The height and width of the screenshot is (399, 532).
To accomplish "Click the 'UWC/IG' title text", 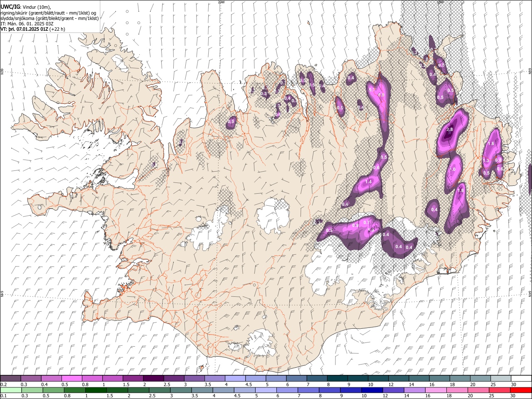I will click(x=10, y=7).
